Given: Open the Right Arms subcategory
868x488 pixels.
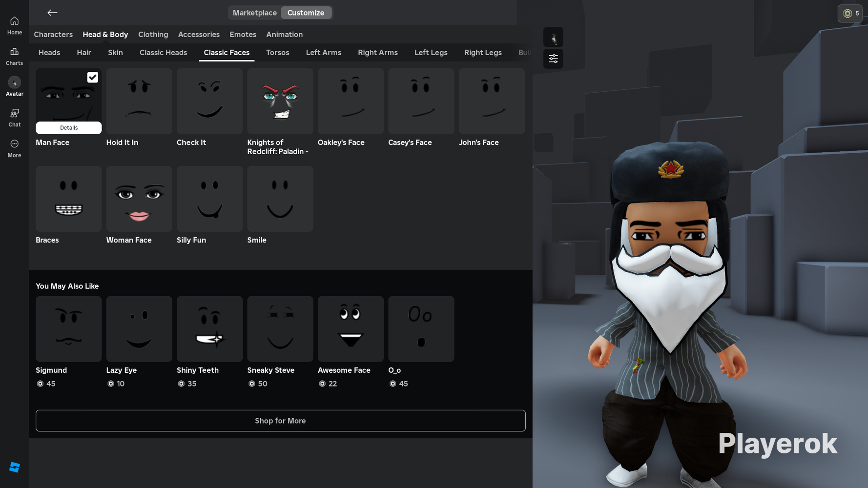Looking at the screenshot, I should click(x=377, y=52).
